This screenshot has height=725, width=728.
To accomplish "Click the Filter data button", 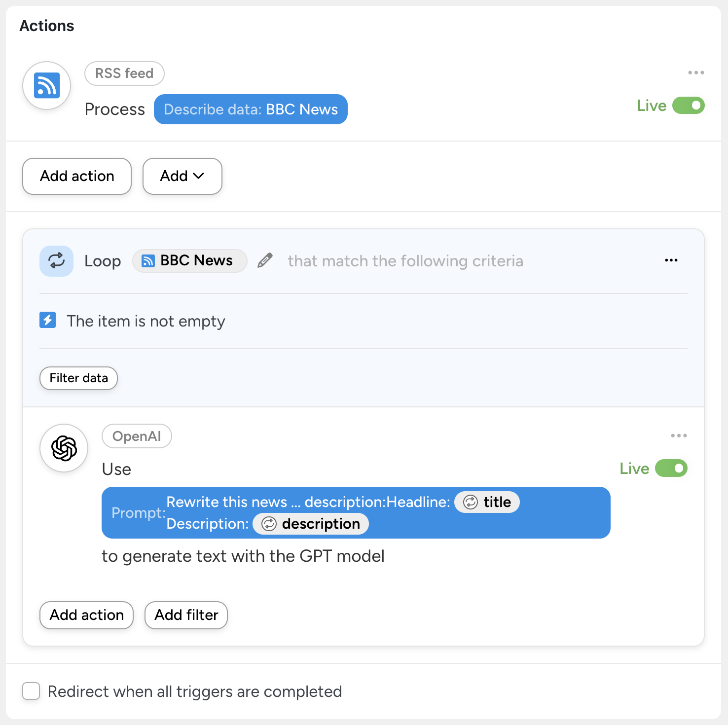I will pos(78,378).
